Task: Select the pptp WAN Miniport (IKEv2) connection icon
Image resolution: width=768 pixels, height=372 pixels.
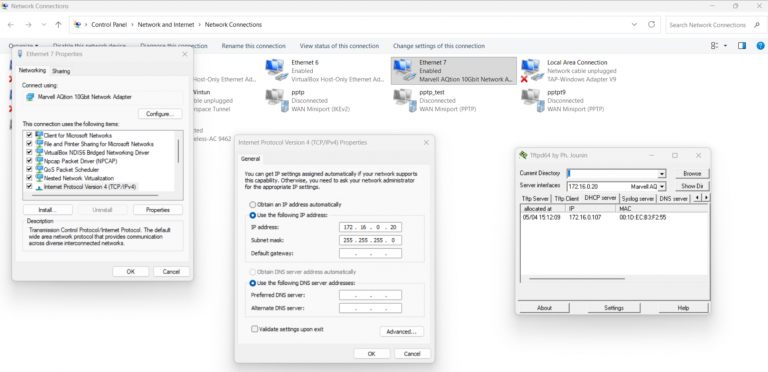Action: coord(276,100)
